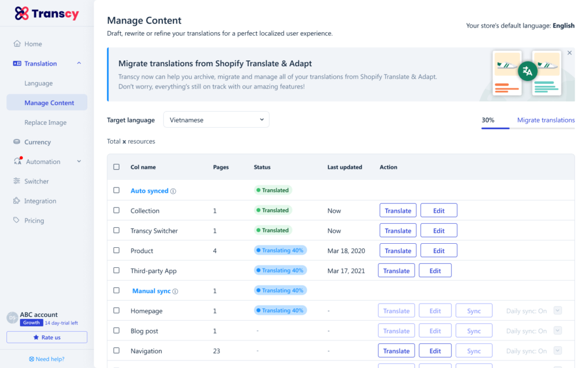Open the Auto synced link

click(149, 191)
